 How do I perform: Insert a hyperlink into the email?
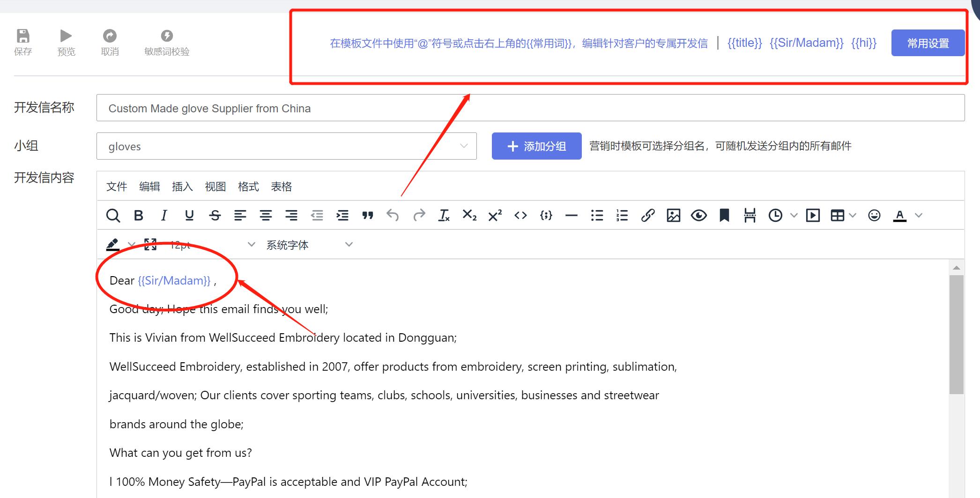click(648, 215)
